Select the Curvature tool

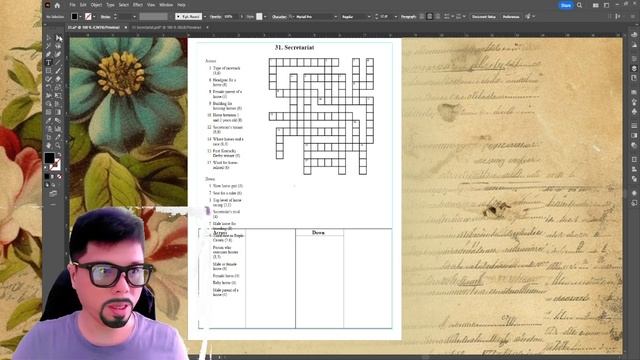[59, 54]
